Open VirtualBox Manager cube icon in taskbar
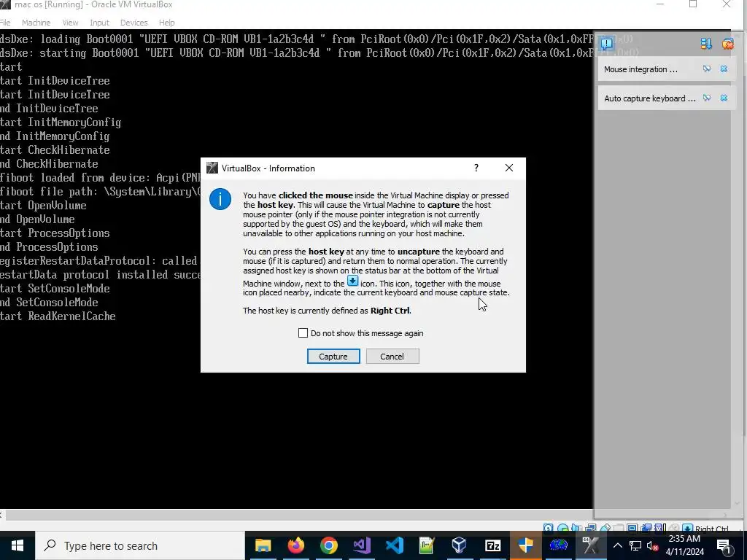Image resolution: width=747 pixels, height=560 pixels. tap(460, 545)
